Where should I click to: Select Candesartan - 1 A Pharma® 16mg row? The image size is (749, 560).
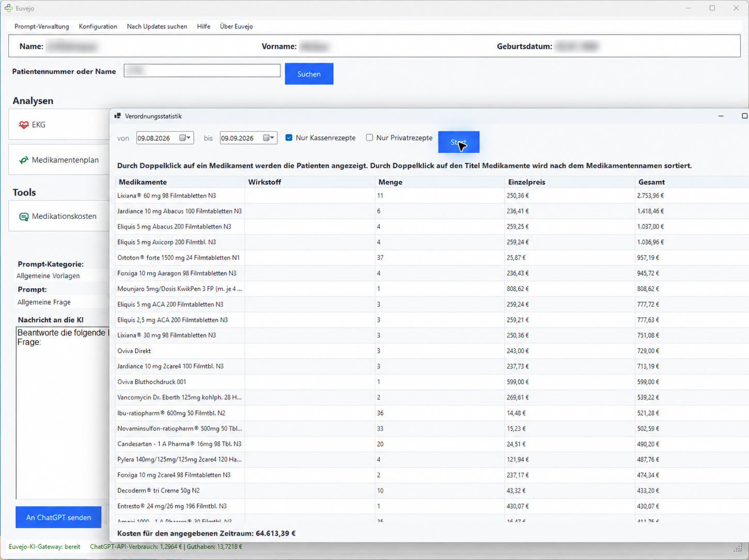click(x=431, y=444)
